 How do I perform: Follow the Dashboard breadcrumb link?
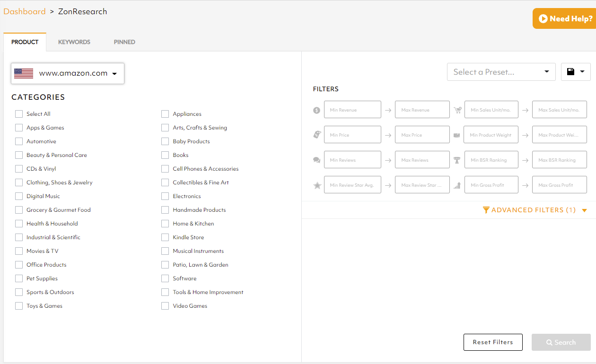pos(25,11)
